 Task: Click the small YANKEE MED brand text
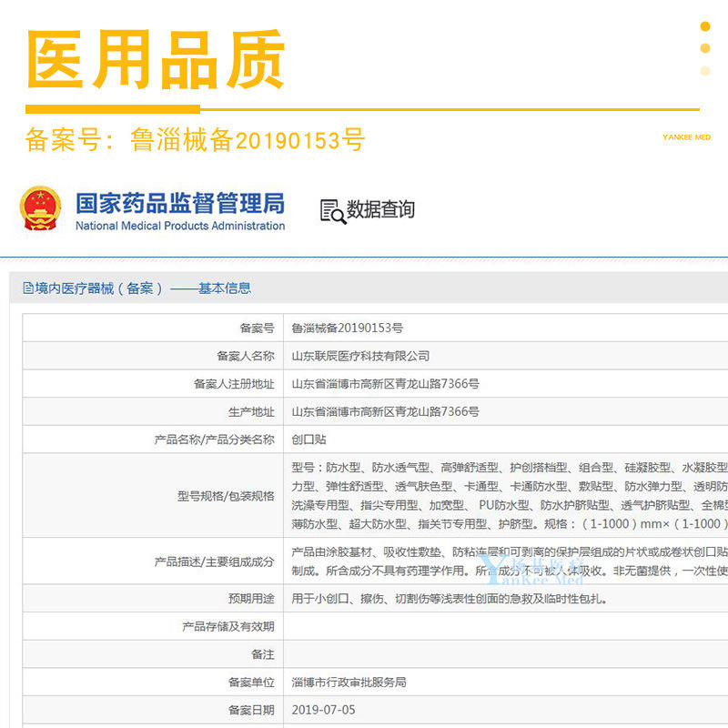point(686,137)
